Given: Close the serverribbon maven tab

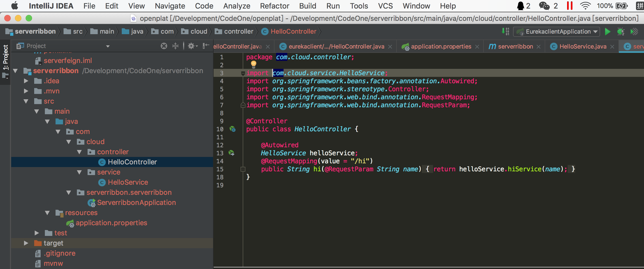Looking at the screenshot, I should [539, 47].
